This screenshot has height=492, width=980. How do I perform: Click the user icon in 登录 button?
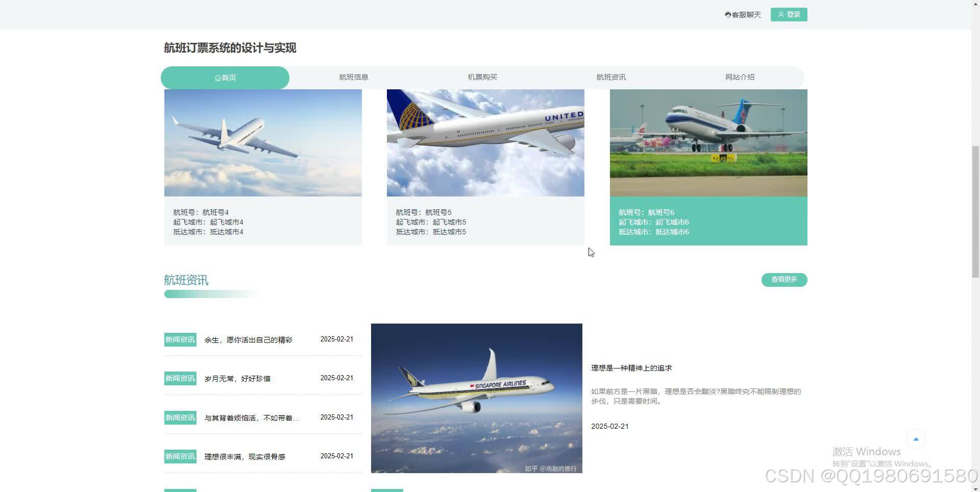[x=781, y=15]
